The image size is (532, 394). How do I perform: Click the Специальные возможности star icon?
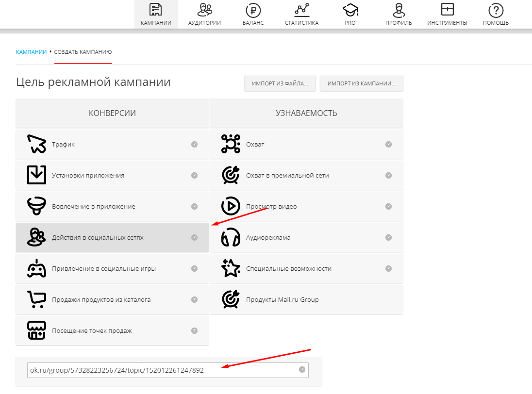coord(231,268)
